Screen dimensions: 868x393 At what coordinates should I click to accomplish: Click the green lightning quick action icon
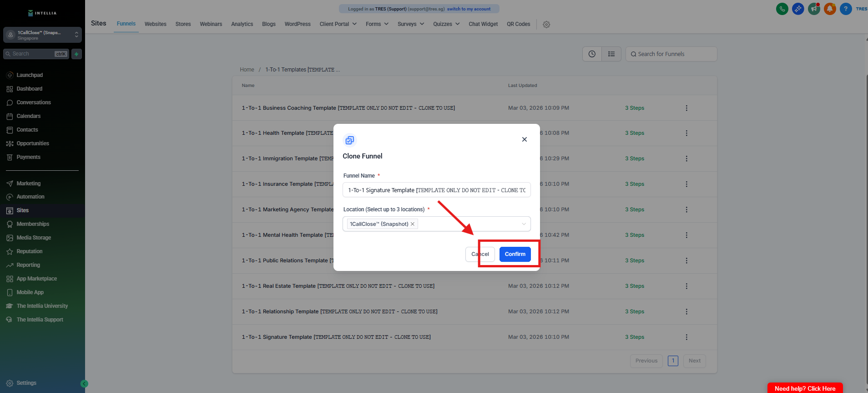[76, 54]
